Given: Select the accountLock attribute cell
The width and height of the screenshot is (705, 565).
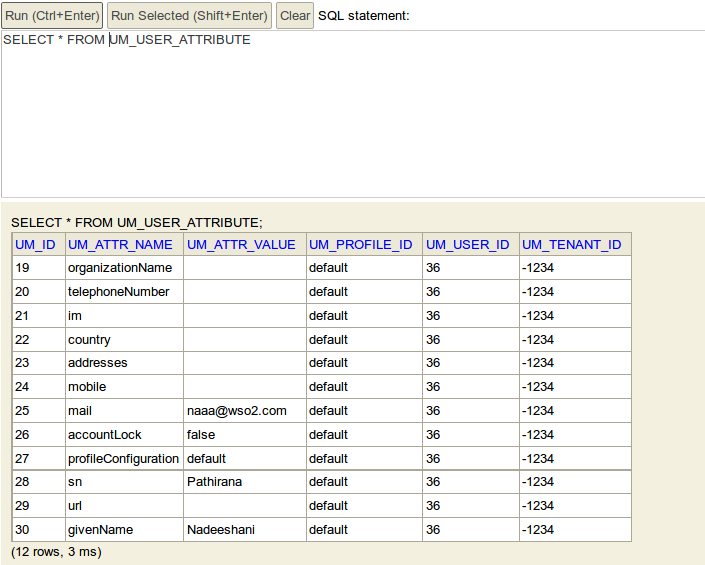Looking at the screenshot, I should tap(125, 435).
